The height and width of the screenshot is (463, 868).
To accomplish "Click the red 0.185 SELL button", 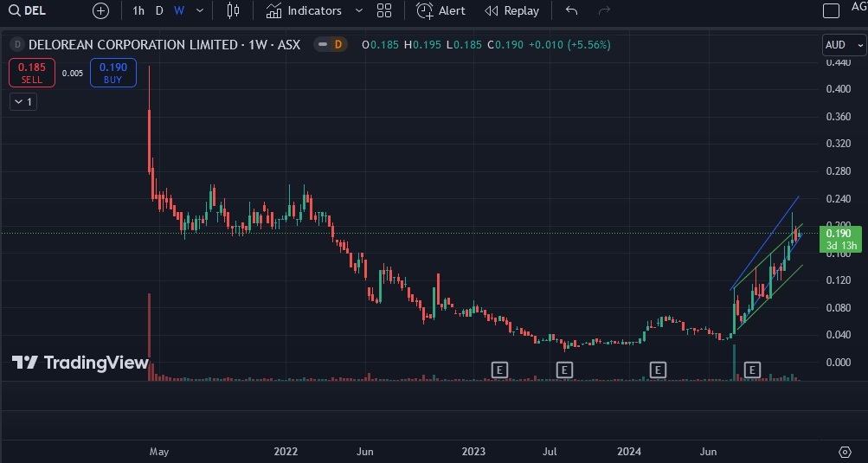I will (x=32, y=73).
